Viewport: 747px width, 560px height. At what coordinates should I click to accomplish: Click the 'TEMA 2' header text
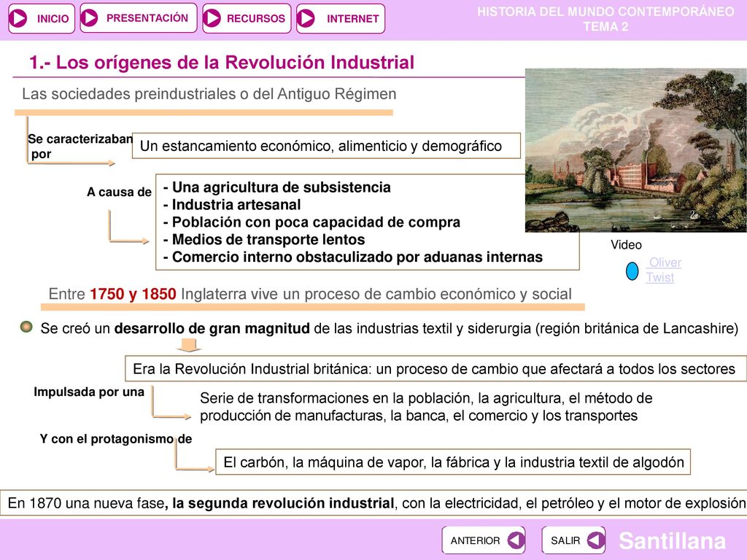click(x=605, y=27)
